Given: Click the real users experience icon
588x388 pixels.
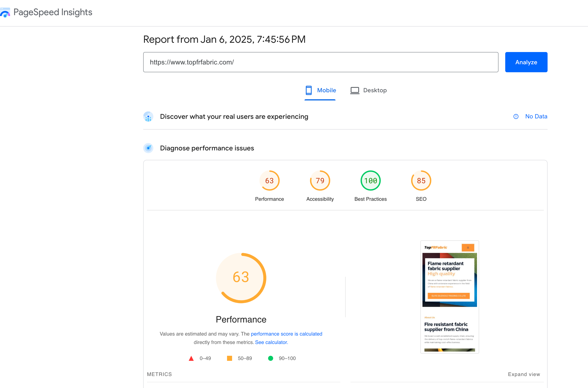Looking at the screenshot, I should pyautogui.click(x=148, y=116).
